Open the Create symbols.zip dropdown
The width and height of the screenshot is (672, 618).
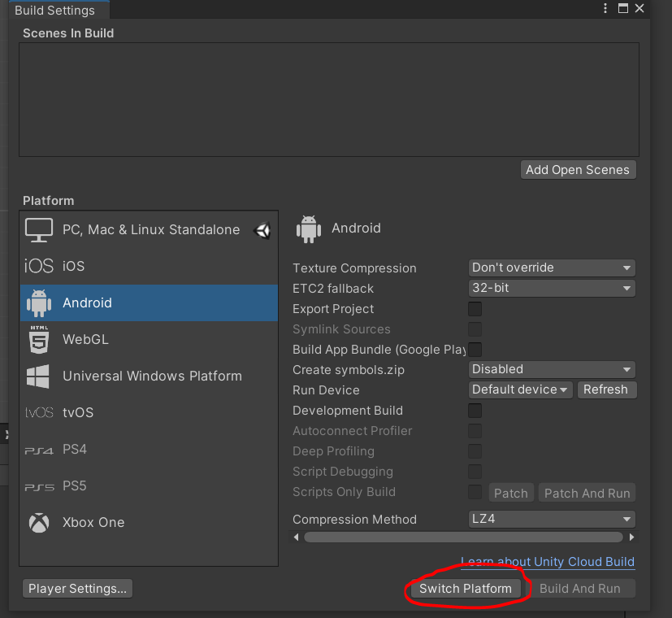552,369
